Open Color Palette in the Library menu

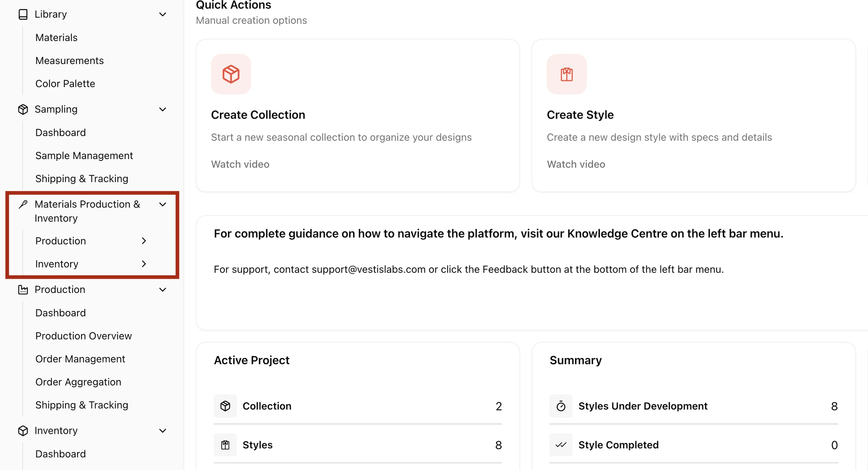pos(65,84)
